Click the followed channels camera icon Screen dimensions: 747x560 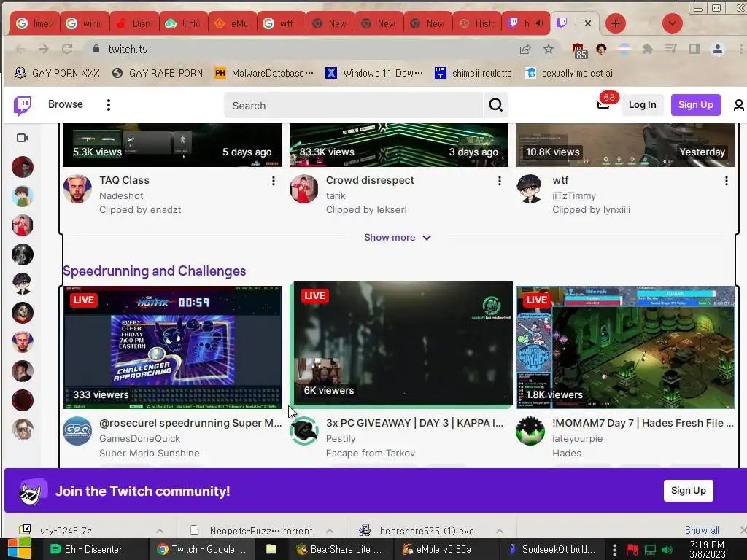(23, 138)
